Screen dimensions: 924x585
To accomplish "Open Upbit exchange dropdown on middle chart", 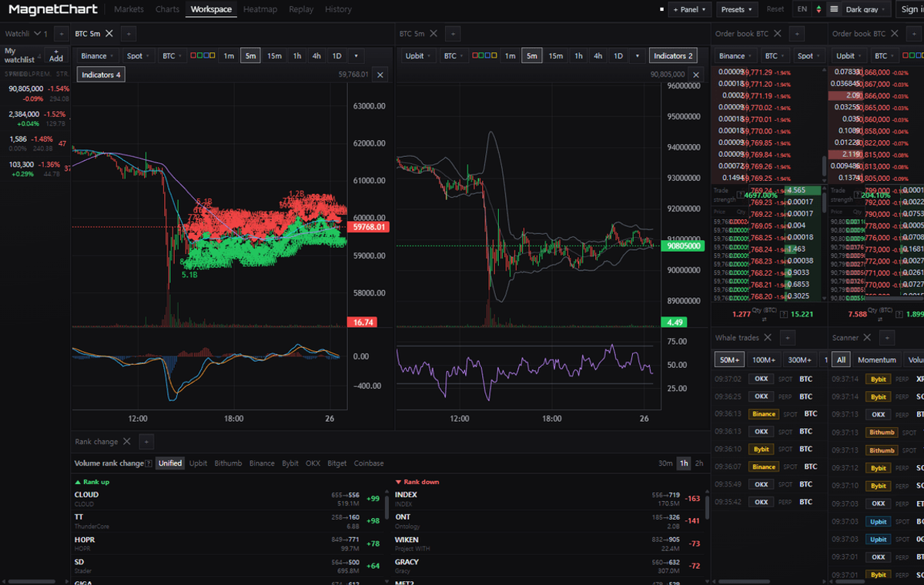I will 418,56.
